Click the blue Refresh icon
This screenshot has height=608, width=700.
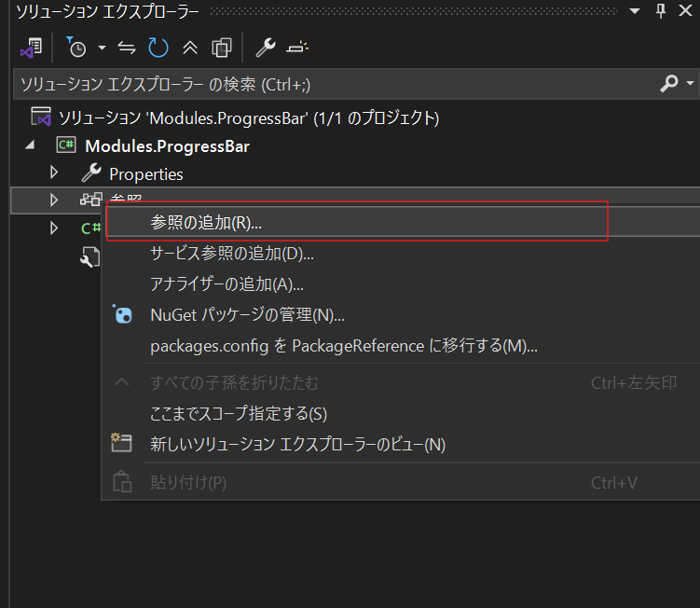coord(158,48)
